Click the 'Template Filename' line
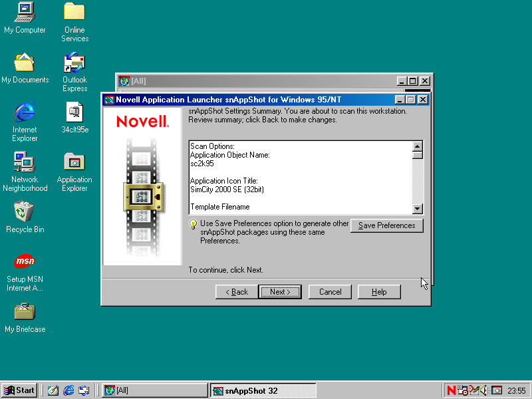Image resolution: width=532 pixels, height=399 pixels. tap(220, 207)
